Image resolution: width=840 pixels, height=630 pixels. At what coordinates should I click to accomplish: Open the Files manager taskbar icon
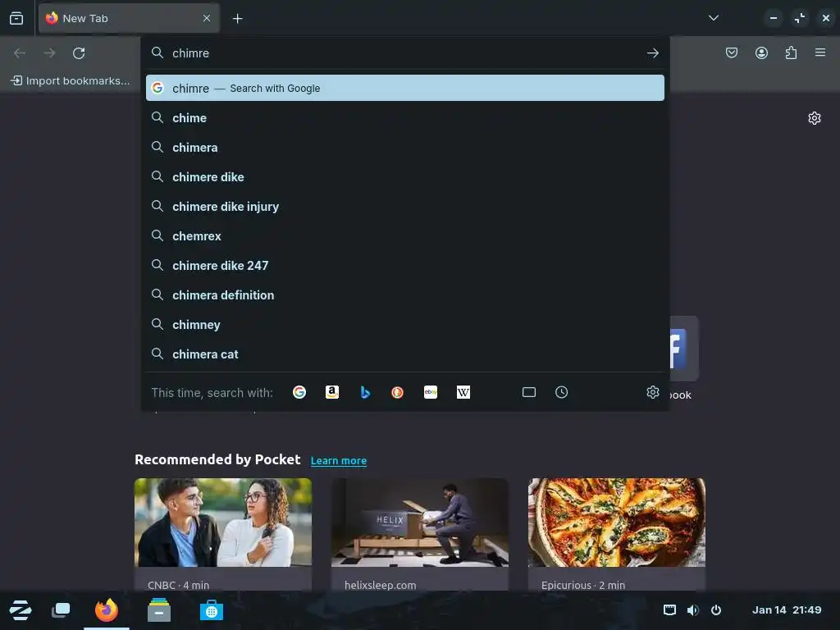pyautogui.click(x=159, y=610)
